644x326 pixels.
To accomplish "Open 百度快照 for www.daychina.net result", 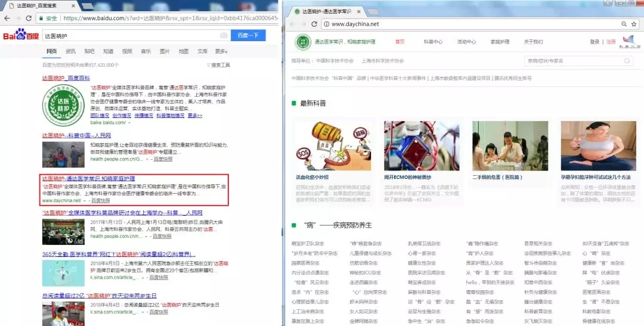I will (101, 201).
